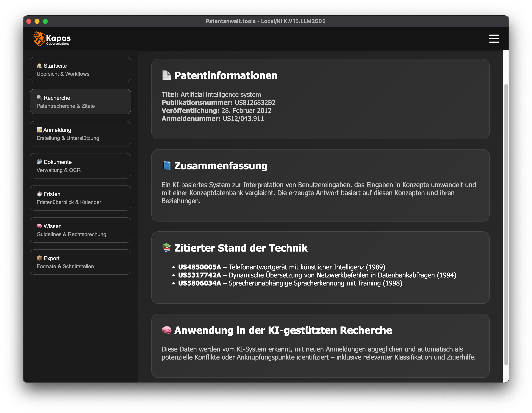Open Startseite Übersicht & Workflows
Screen dimensions: 532x413
[x=80, y=70]
